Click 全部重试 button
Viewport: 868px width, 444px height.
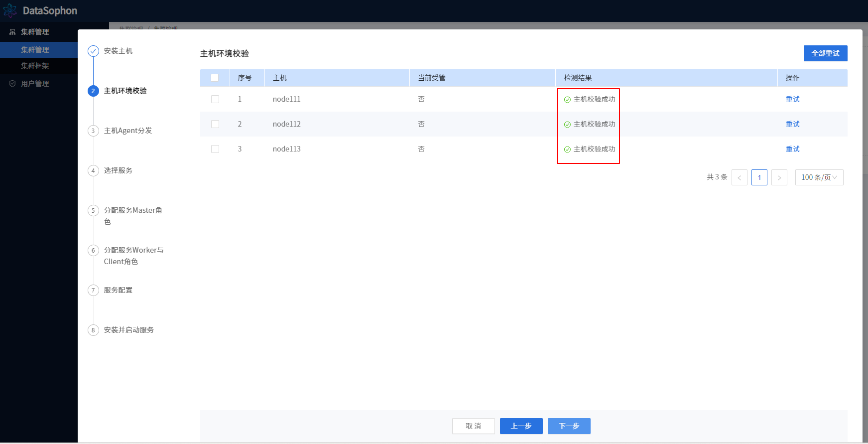pyautogui.click(x=826, y=53)
